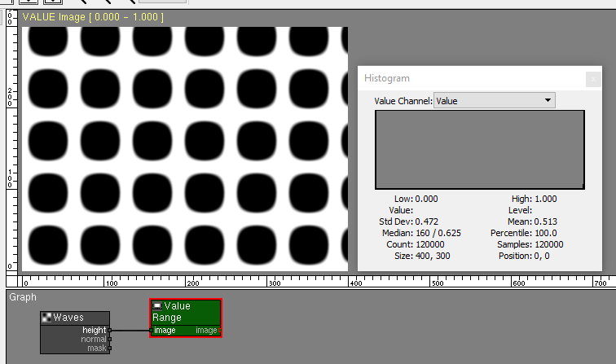Viewport: 616px width, 364px height.
Task: Open the Value Channel dropdown
Action: click(494, 101)
